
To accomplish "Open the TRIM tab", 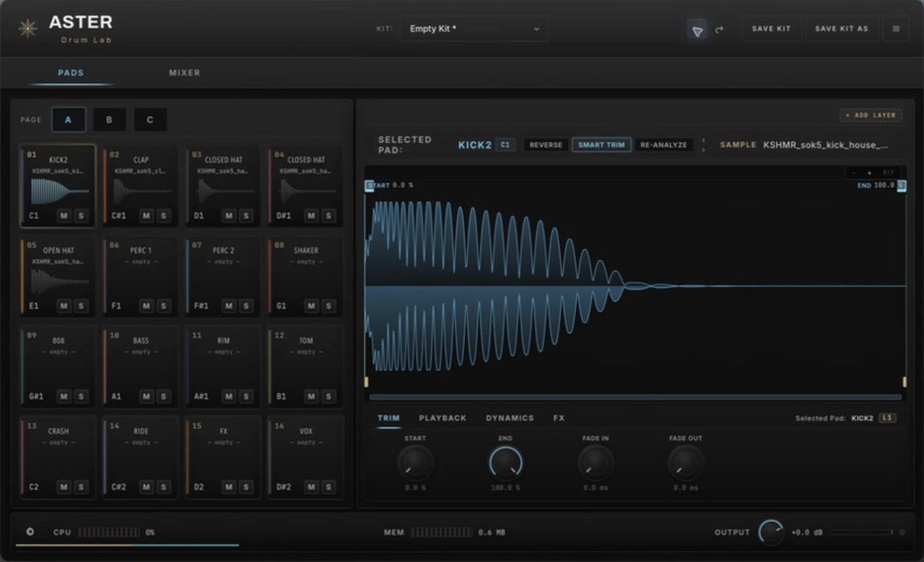I will click(389, 418).
